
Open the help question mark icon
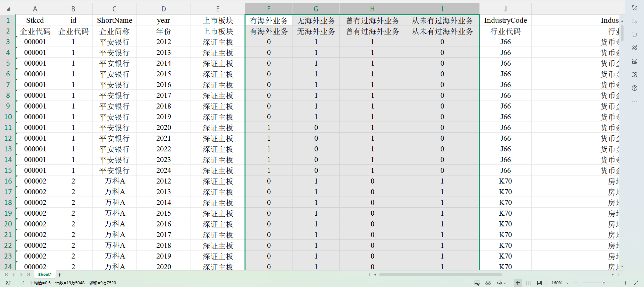click(x=634, y=88)
